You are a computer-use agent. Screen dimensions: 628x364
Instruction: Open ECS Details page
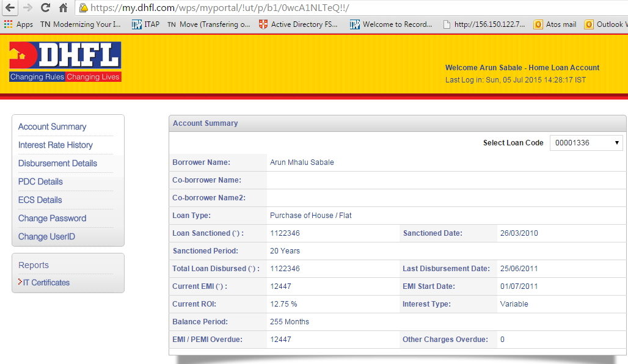tap(40, 200)
